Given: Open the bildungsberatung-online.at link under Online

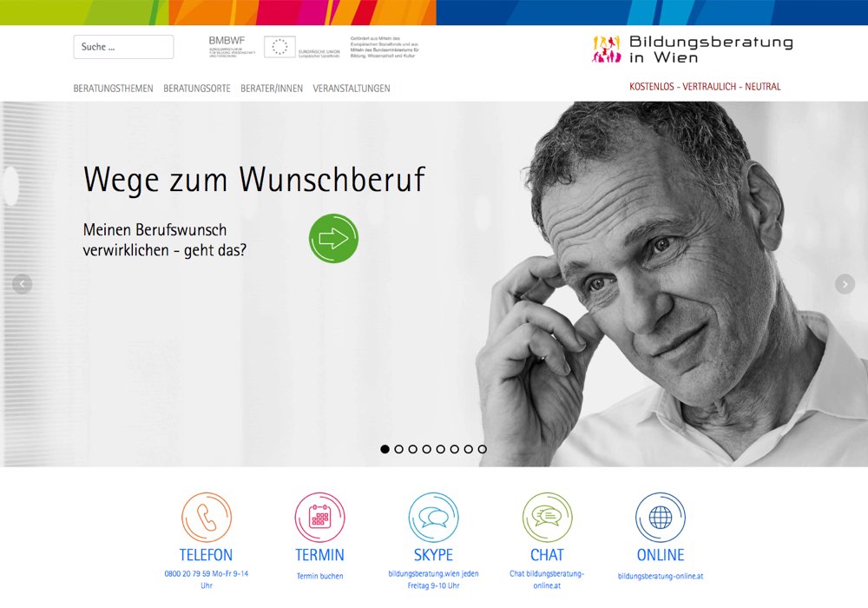Looking at the screenshot, I should [661, 576].
